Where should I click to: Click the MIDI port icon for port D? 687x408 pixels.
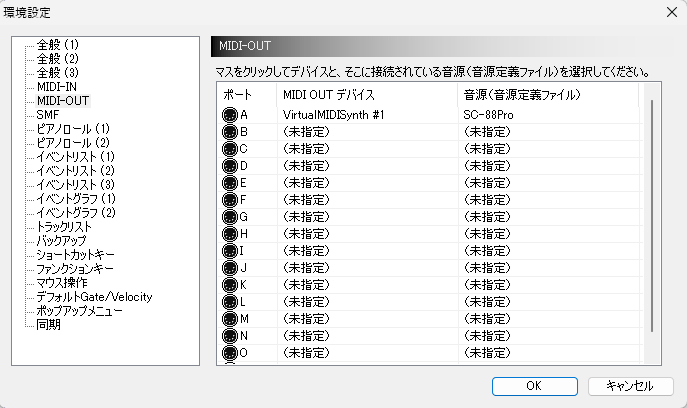coord(230,167)
